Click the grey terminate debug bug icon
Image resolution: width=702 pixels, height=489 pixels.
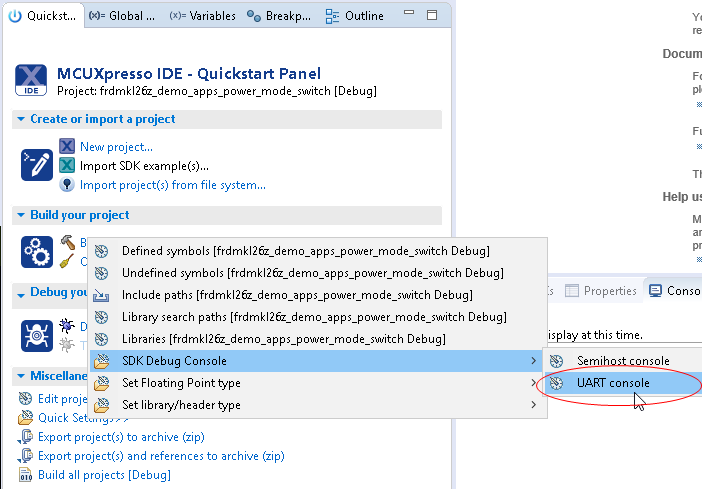coord(67,344)
